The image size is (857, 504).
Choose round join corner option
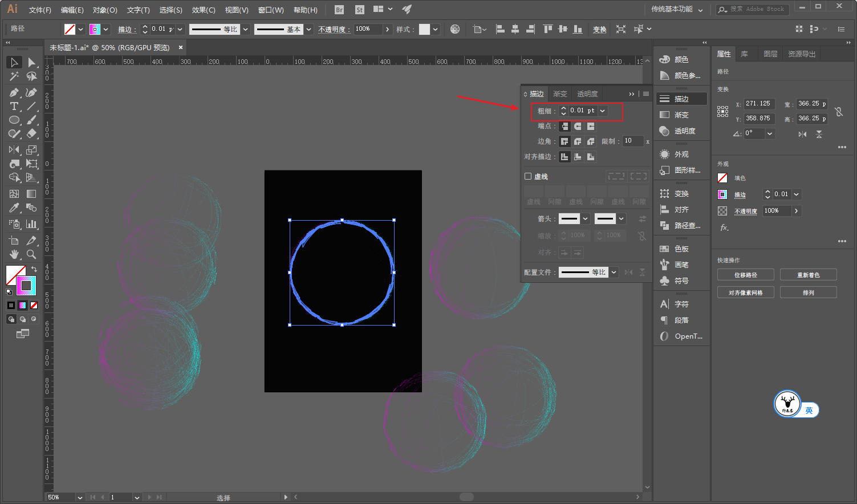[x=578, y=141]
